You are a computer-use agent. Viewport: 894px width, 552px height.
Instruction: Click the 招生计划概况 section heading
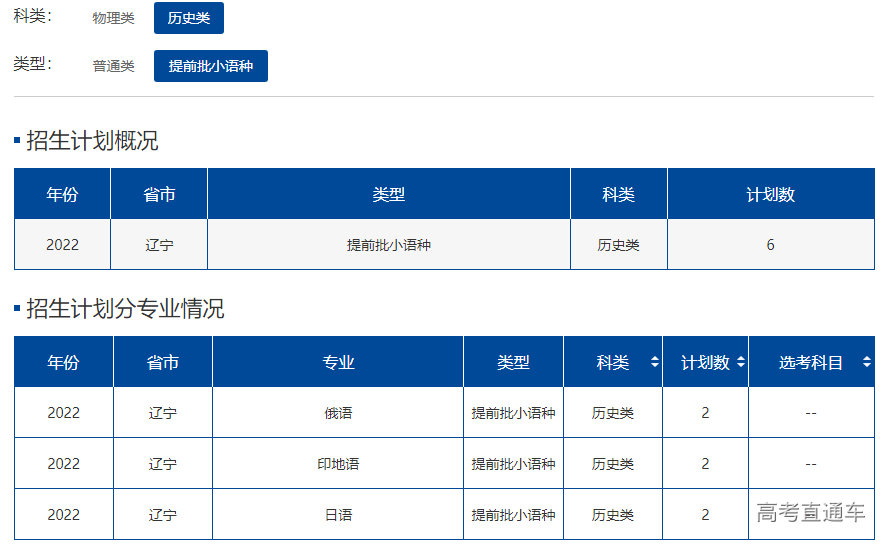pyautogui.click(x=92, y=141)
